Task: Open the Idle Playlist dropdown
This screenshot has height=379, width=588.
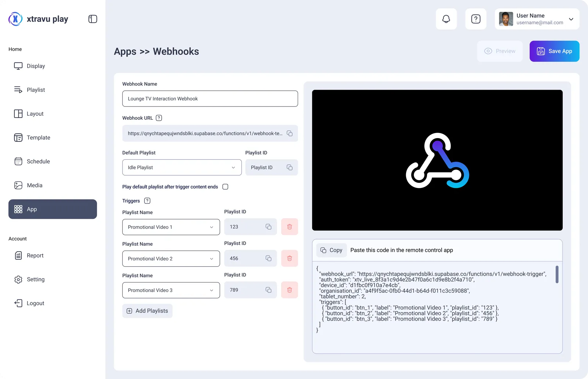Action: pos(182,167)
